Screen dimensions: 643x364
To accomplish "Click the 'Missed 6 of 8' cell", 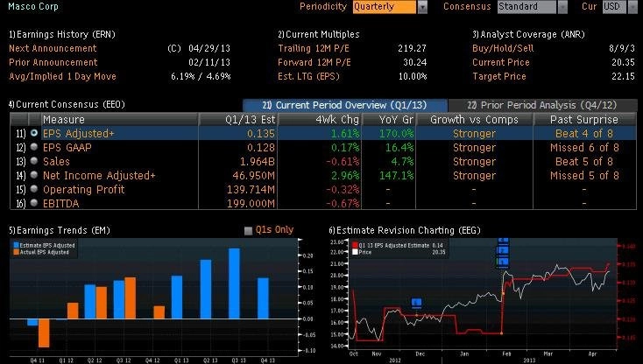I will (x=584, y=147).
